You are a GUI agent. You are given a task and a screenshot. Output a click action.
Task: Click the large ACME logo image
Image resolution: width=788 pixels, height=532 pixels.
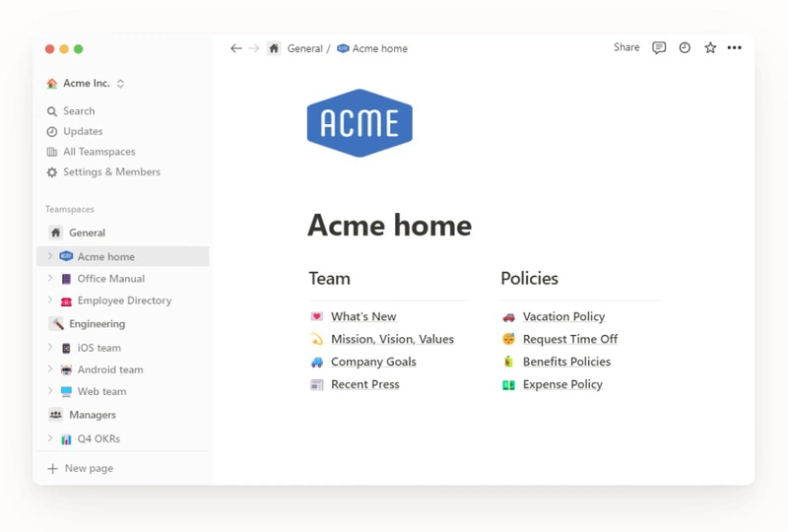click(x=360, y=123)
